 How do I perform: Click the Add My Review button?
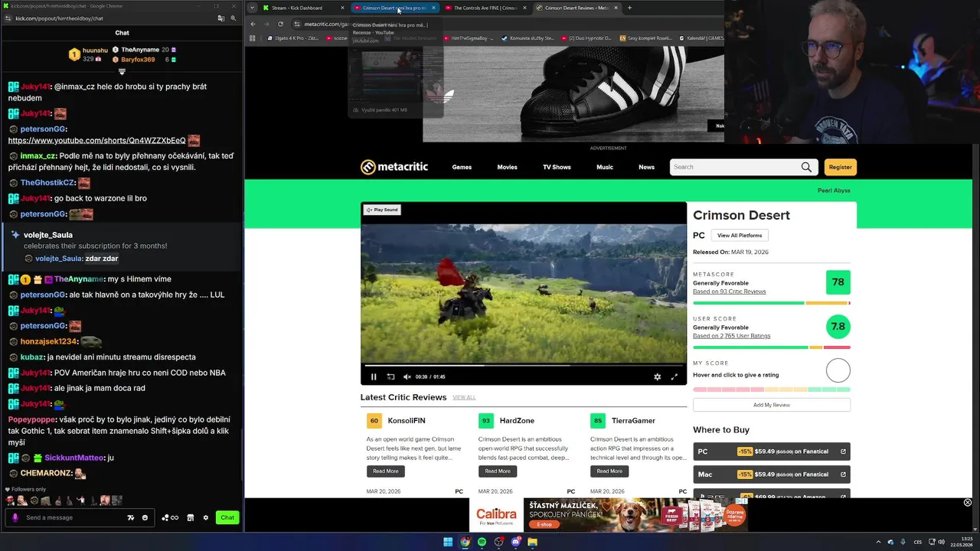point(772,405)
